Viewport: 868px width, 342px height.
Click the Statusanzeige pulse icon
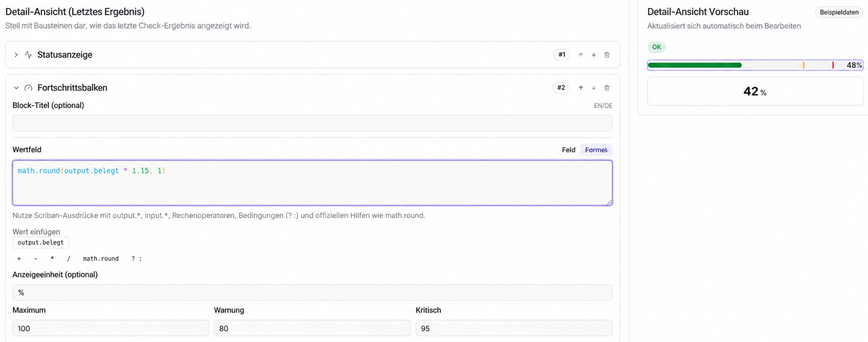coord(28,55)
